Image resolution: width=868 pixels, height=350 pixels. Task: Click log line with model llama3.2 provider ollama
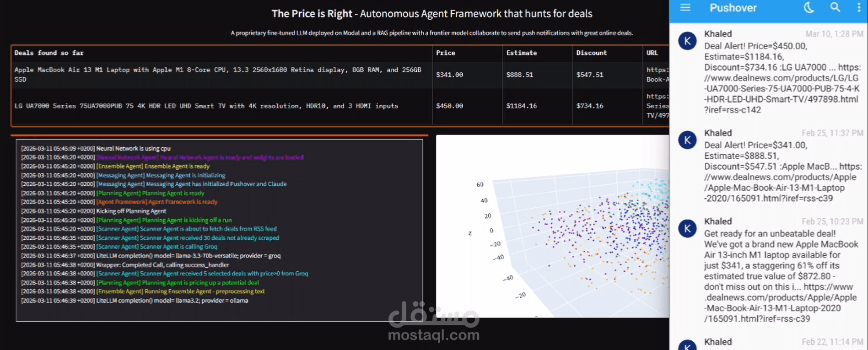click(x=135, y=301)
